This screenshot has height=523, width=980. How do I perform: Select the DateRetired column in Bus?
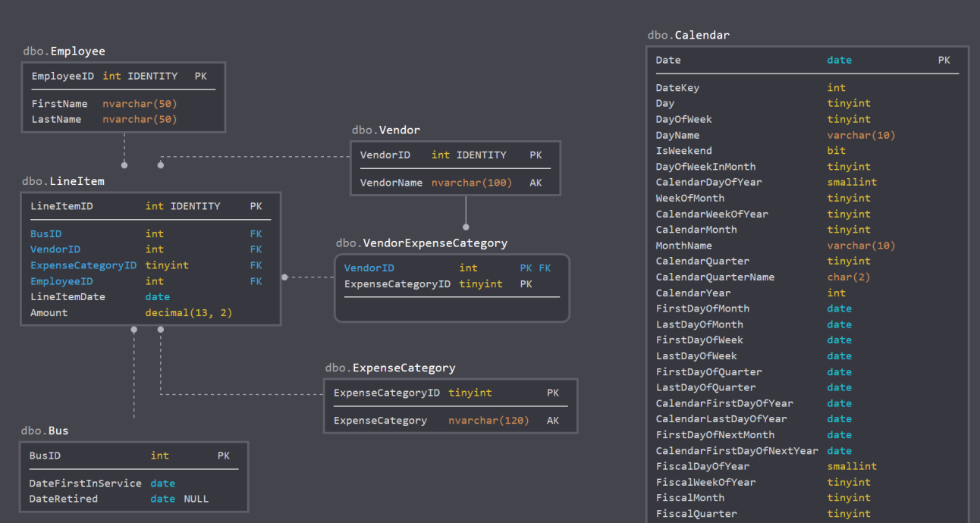tap(64, 499)
